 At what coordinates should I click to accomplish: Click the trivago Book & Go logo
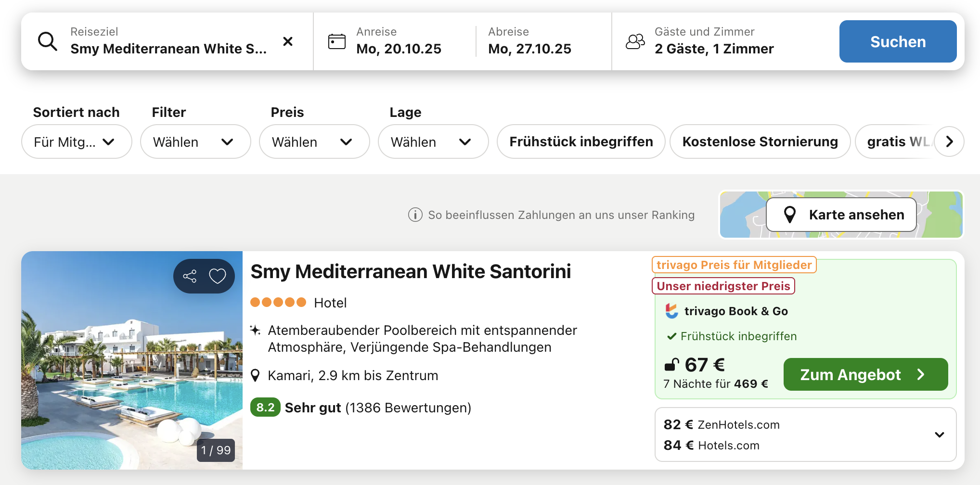coord(671,311)
